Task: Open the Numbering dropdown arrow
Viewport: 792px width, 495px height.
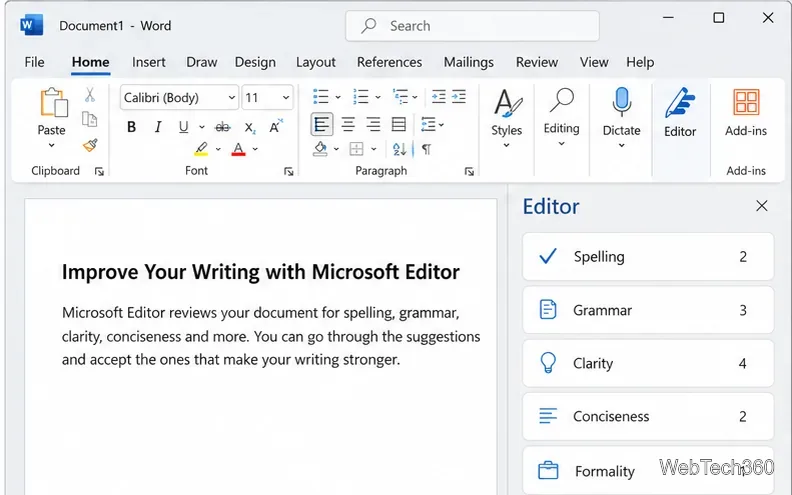Action: [378, 97]
